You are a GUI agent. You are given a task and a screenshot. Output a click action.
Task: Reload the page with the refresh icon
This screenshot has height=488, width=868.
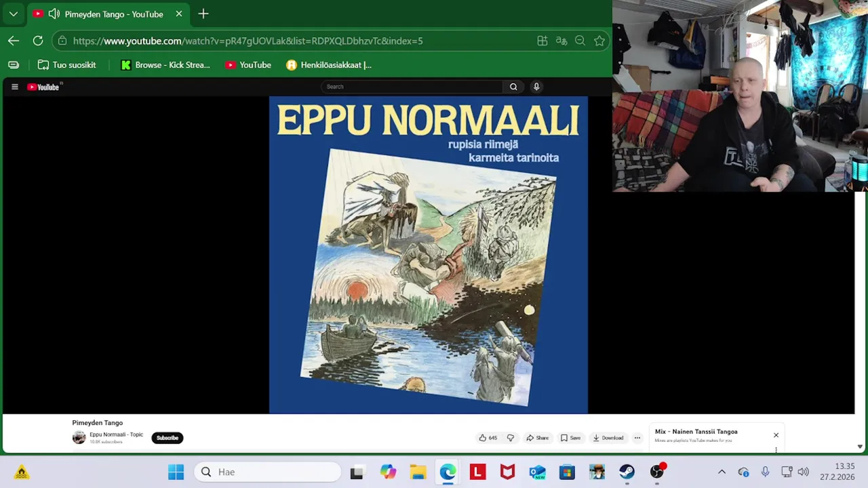point(38,41)
